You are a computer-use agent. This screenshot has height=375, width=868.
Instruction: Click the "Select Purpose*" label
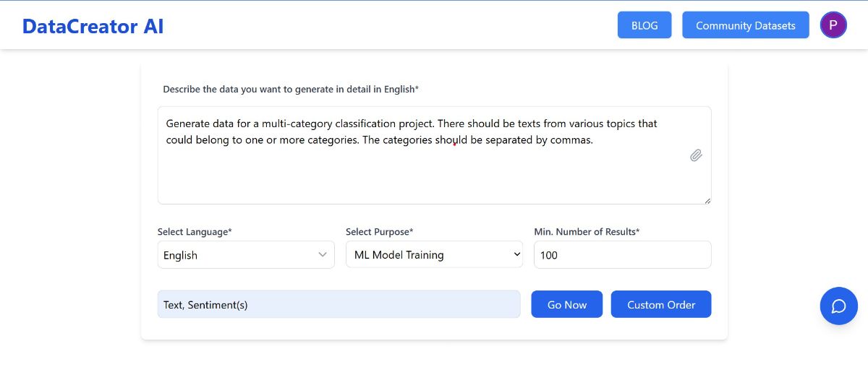point(379,232)
